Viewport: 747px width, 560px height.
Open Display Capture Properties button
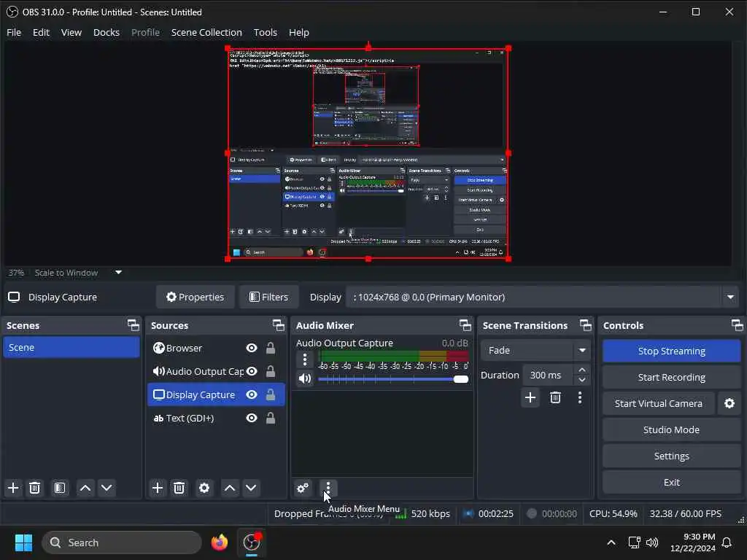tap(196, 297)
